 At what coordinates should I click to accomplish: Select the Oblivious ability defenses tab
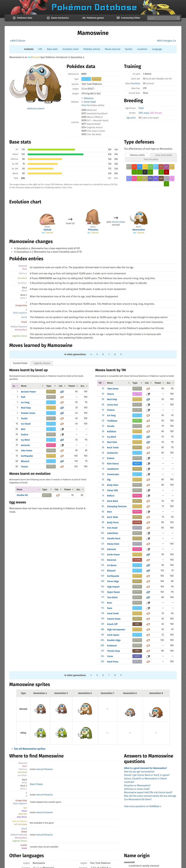[x=137, y=155]
